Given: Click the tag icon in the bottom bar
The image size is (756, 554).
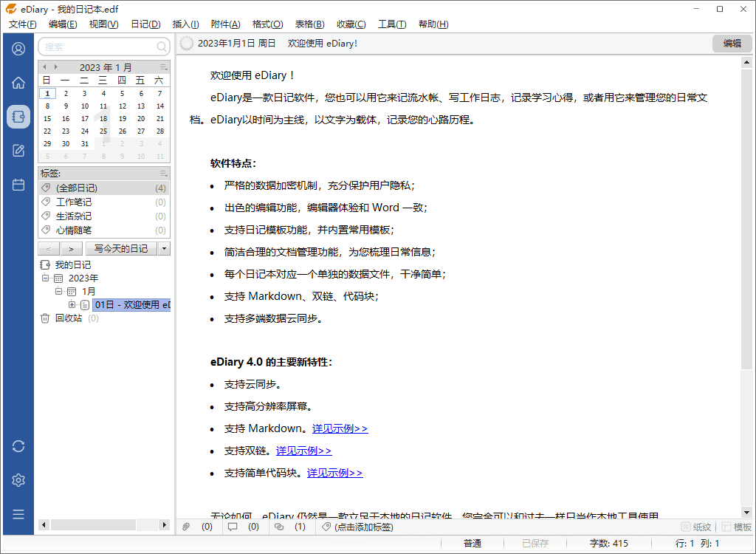Looking at the screenshot, I should (326, 527).
